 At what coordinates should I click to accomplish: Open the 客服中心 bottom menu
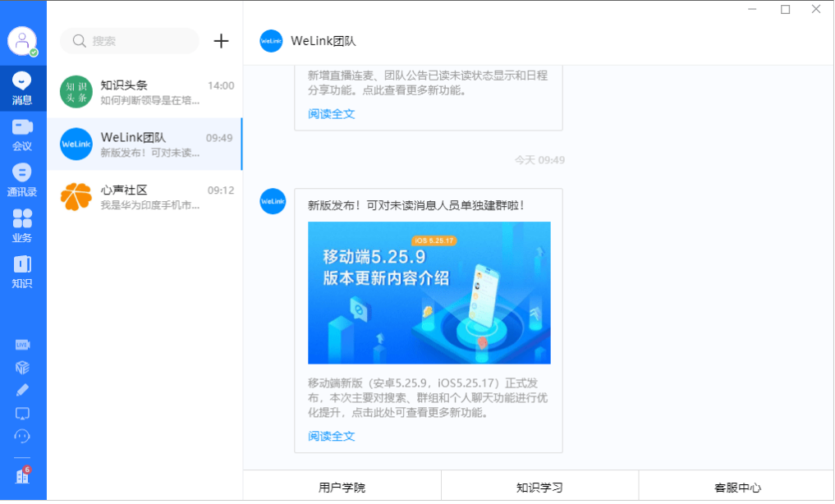click(x=737, y=487)
